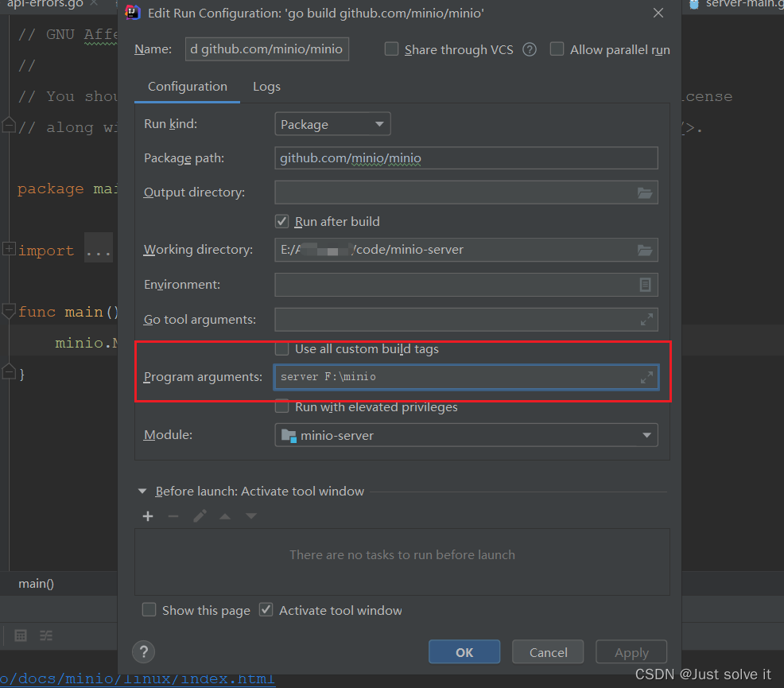The width and height of the screenshot is (784, 688).
Task: Switch to the Configuration tab
Action: coord(188,87)
